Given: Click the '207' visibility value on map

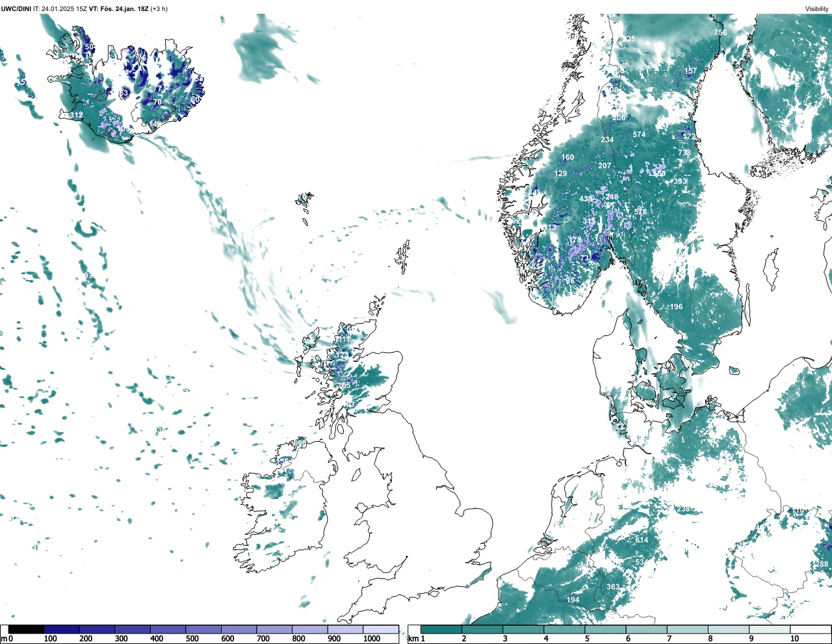Looking at the screenshot, I should point(604,166).
